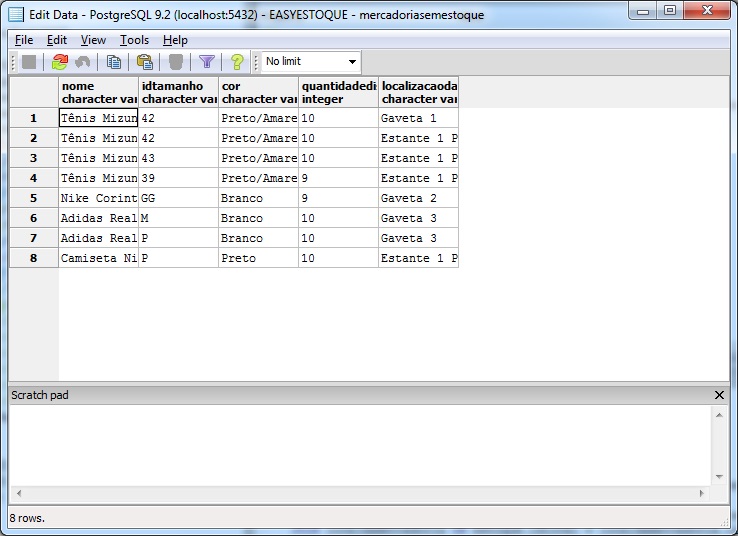This screenshot has height=536, width=738.
Task: Open the Tools menu
Action: [x=134, y=40]
